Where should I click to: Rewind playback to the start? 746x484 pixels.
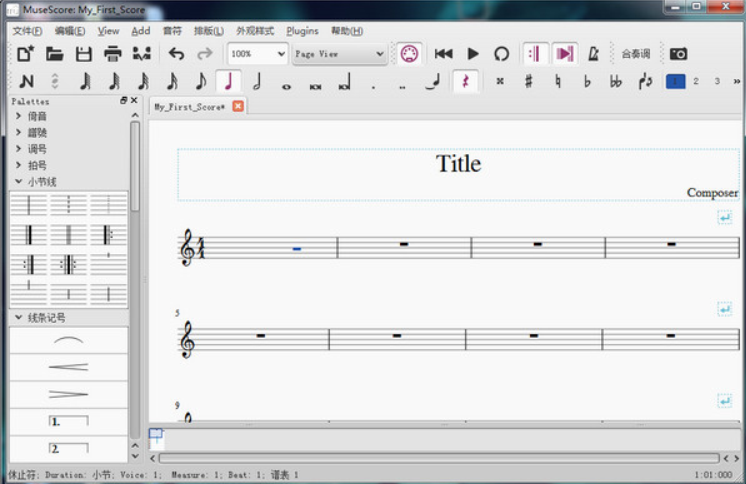443,54
